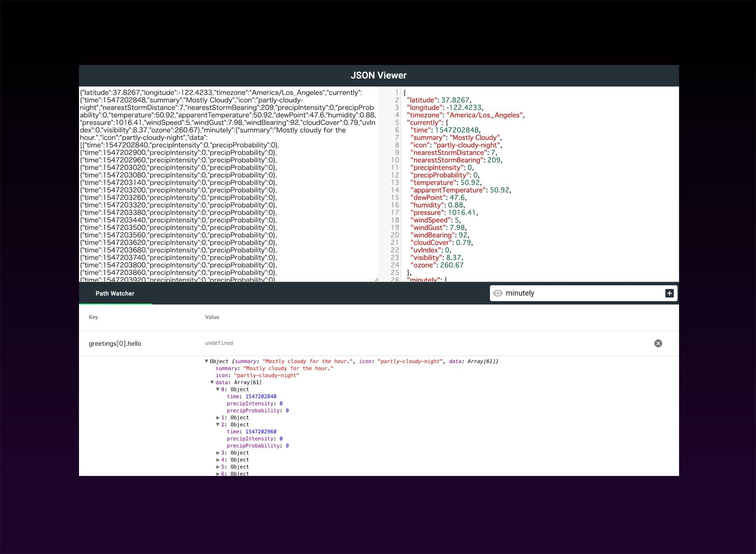The image size is (756, 554).
Task: Click the "humidity": 0.88 line
Action: (438, 205)
